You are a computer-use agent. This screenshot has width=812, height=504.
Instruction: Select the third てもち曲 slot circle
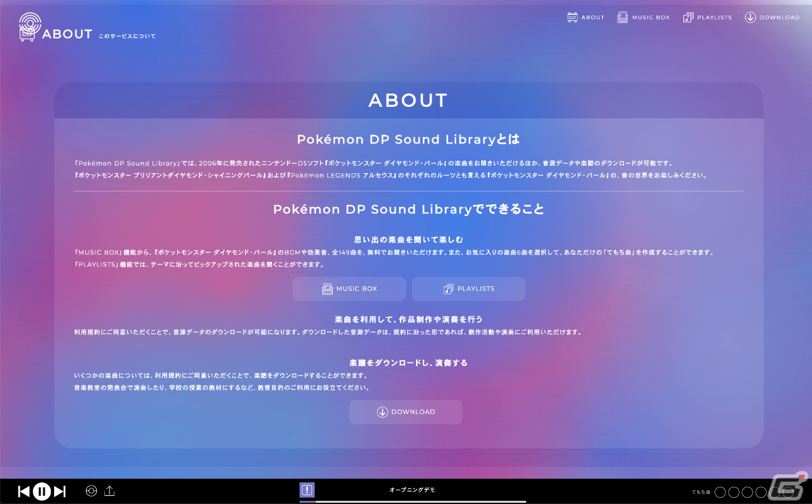pos(748,492)
